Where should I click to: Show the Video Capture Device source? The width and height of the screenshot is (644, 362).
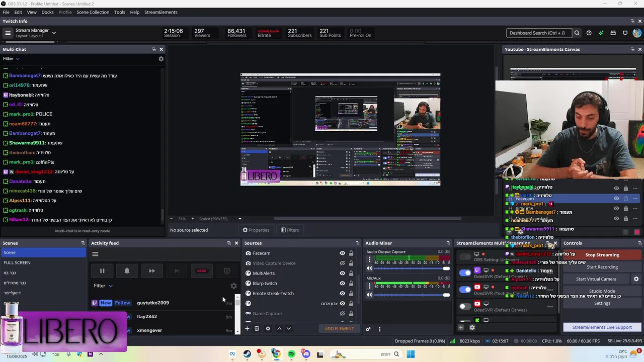click(x=342, y=263)
